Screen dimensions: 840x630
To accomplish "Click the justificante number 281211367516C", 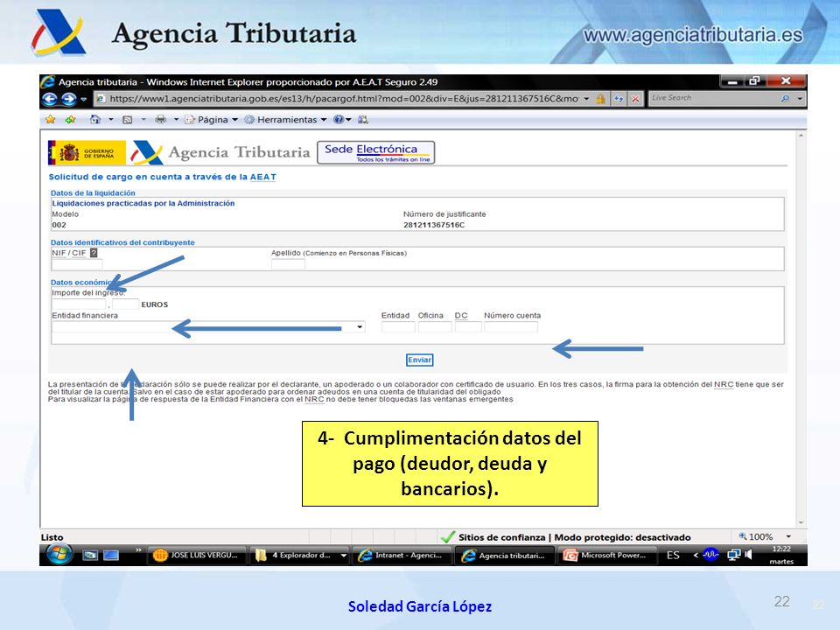I will (434, 225).
